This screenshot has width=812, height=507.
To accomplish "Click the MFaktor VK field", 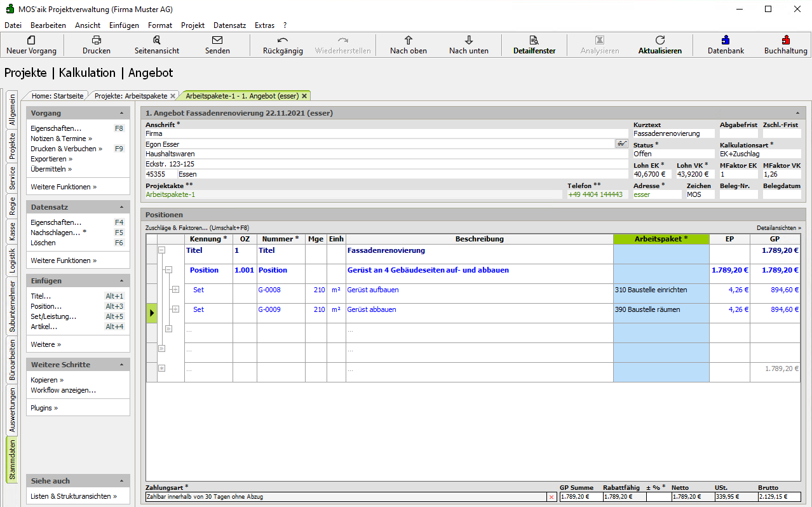I will (782, 174).
